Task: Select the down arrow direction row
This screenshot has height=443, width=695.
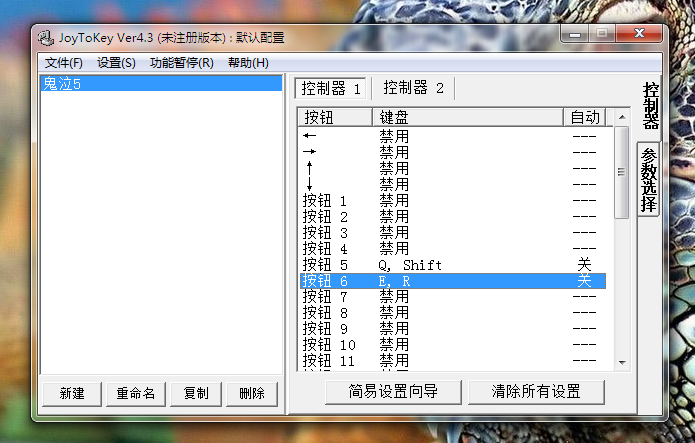Action: click(453, 184)
